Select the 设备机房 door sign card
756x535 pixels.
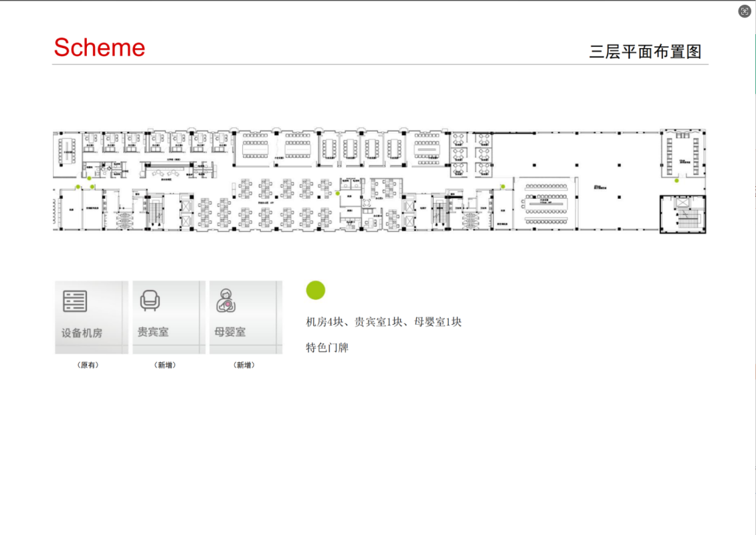tap(92, 317)
